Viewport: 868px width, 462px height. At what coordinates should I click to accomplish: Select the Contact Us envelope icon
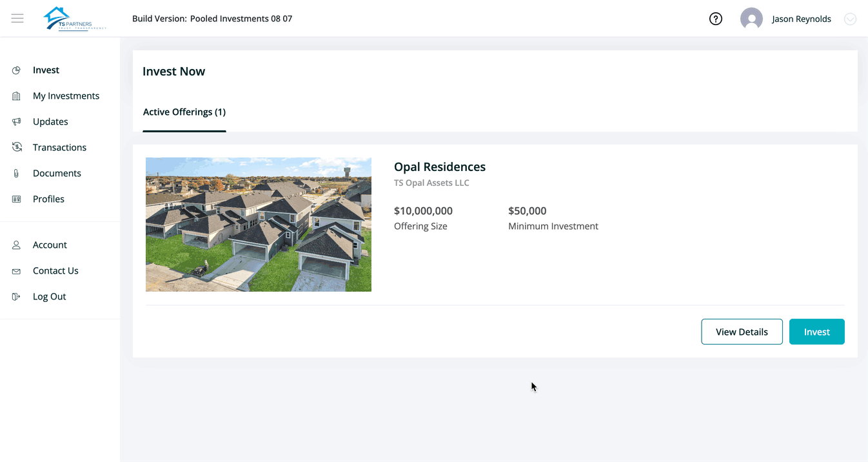(x=16, y=270)
